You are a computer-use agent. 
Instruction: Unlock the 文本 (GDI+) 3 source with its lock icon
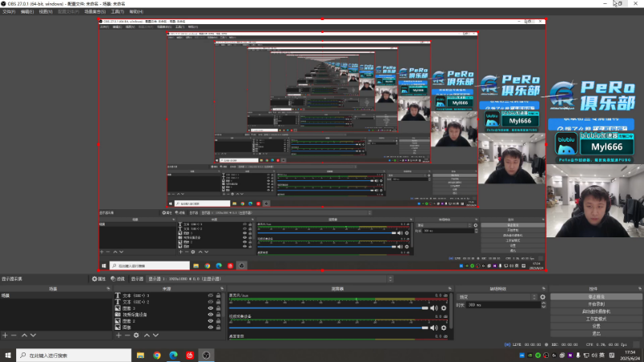click(x=218, y=295)
